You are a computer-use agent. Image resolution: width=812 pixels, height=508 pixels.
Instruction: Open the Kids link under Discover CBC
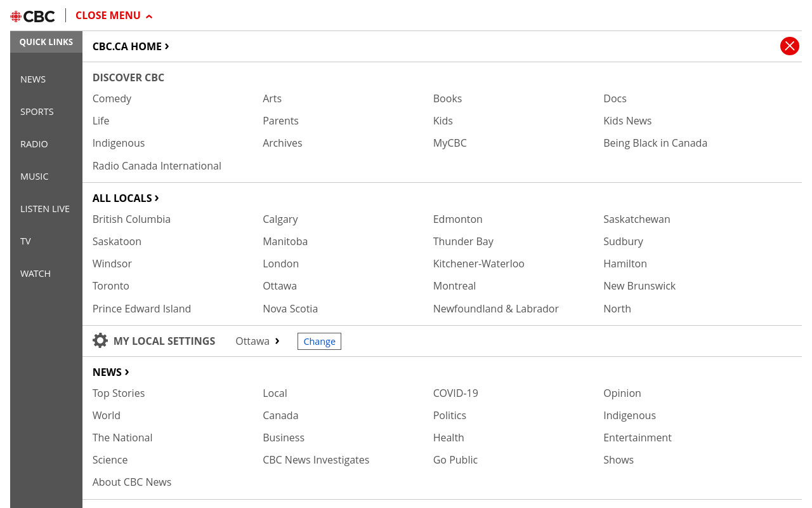click(443, 121)
